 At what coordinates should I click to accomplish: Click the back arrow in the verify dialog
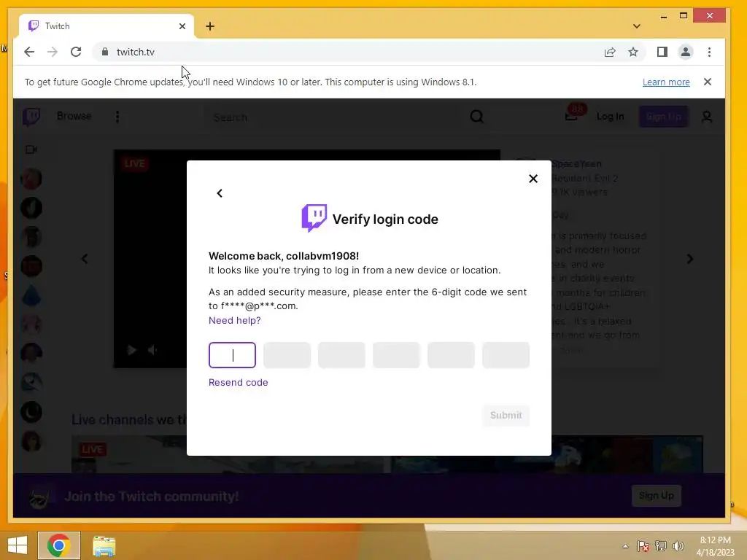click(x=219, y=192)
